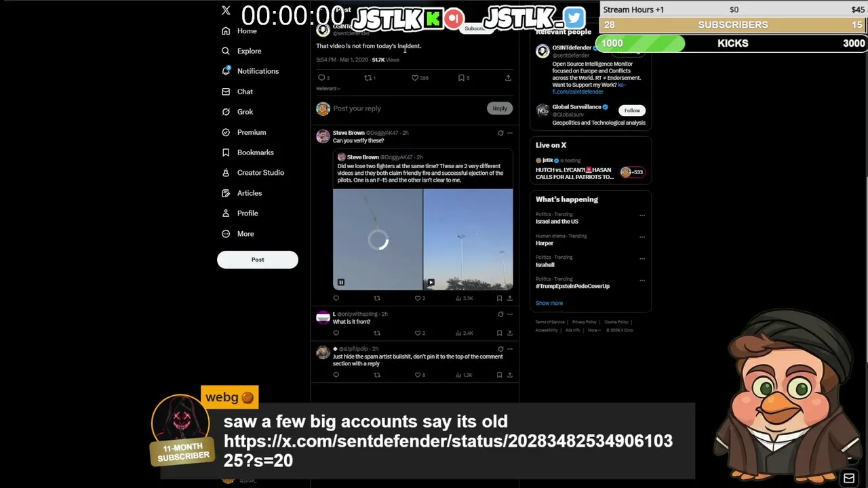This screenshot has width=868, height=488.
Task: Play the right video with palm trees
Action: point(431,283)
